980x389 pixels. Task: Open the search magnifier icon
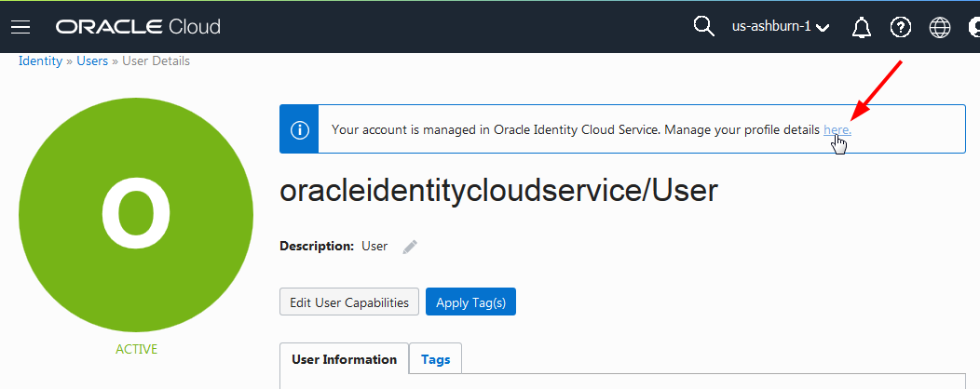click(x=703, y=27)
